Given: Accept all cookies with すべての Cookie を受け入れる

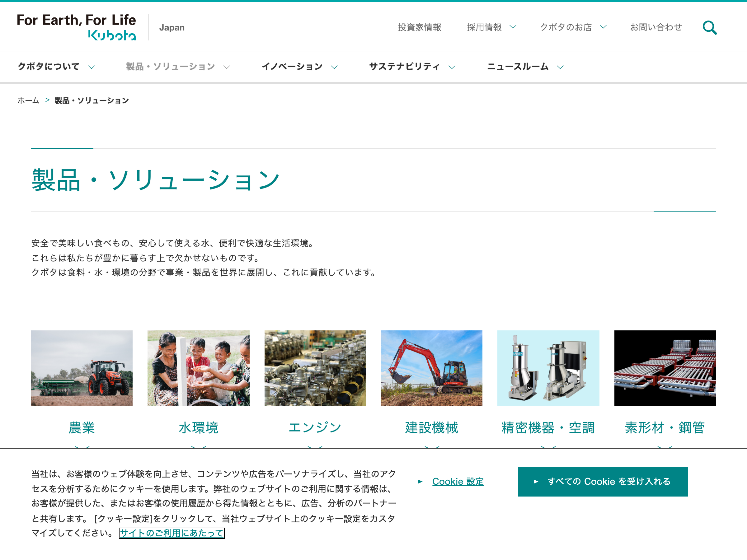Looking at the screenshot, I should click(x=603, y=482).
